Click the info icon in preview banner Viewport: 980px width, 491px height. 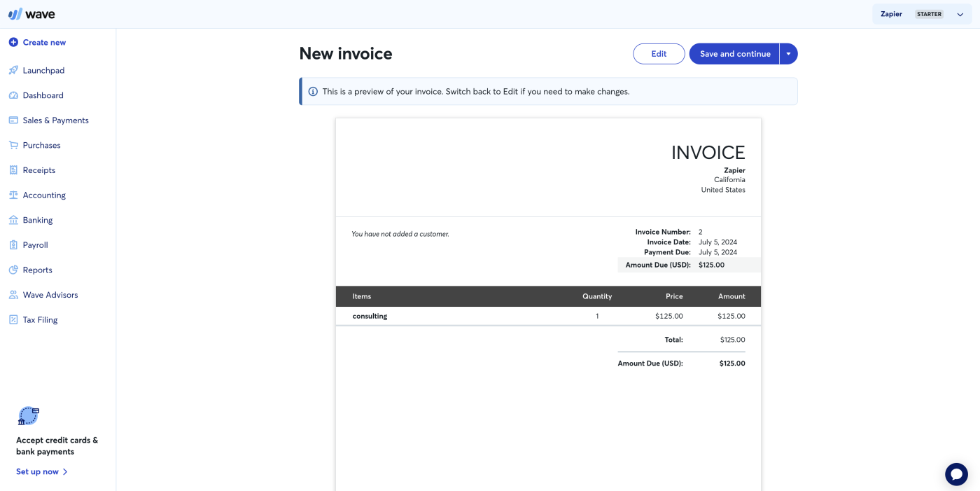click(313, 92)
